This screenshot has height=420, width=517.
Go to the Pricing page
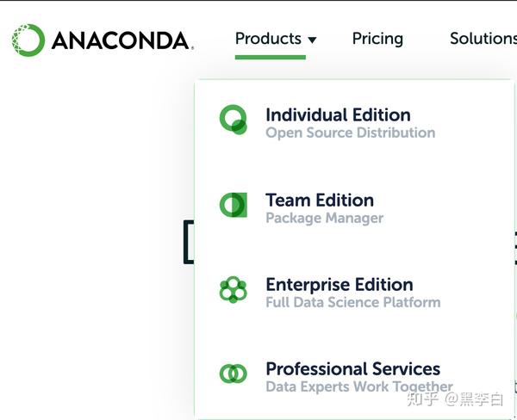click(x=377, y=39)
